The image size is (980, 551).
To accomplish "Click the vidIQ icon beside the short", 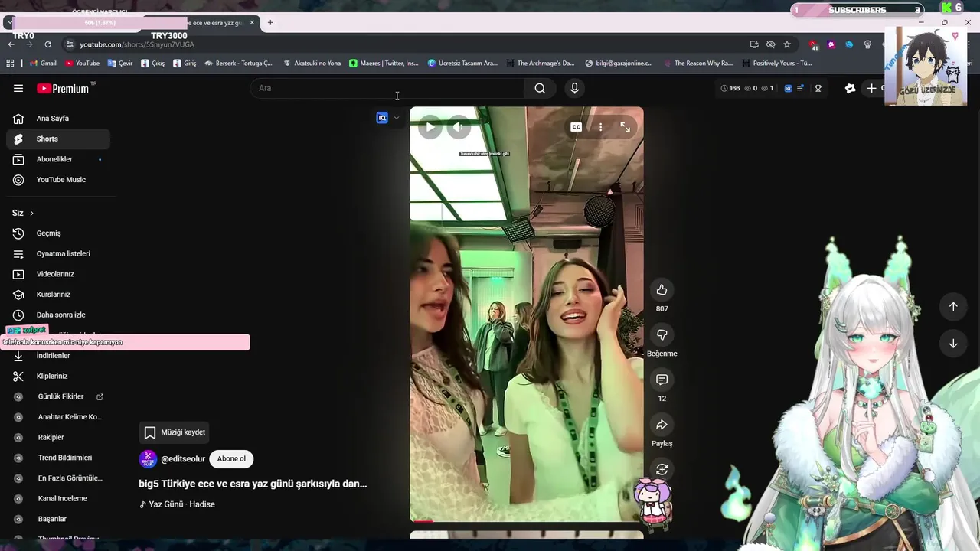I will 382,118.
